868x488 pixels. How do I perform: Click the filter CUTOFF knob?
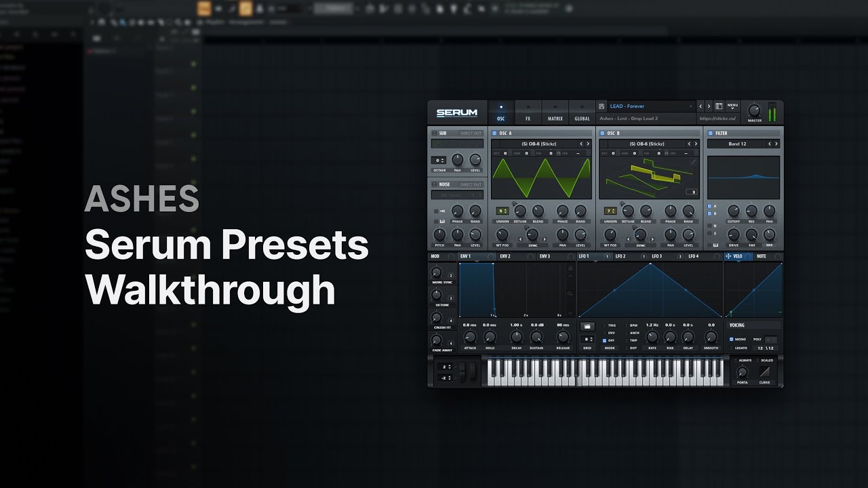[x=734, y=211]
